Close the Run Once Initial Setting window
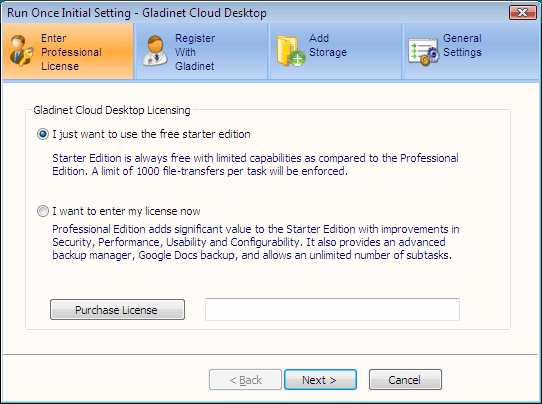 click(x=522, y=13)
